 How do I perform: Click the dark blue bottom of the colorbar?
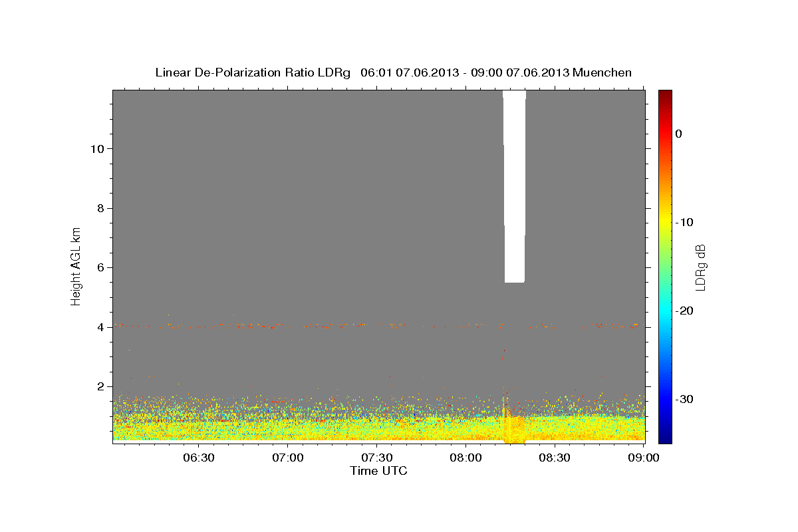[x=664, y=437]
